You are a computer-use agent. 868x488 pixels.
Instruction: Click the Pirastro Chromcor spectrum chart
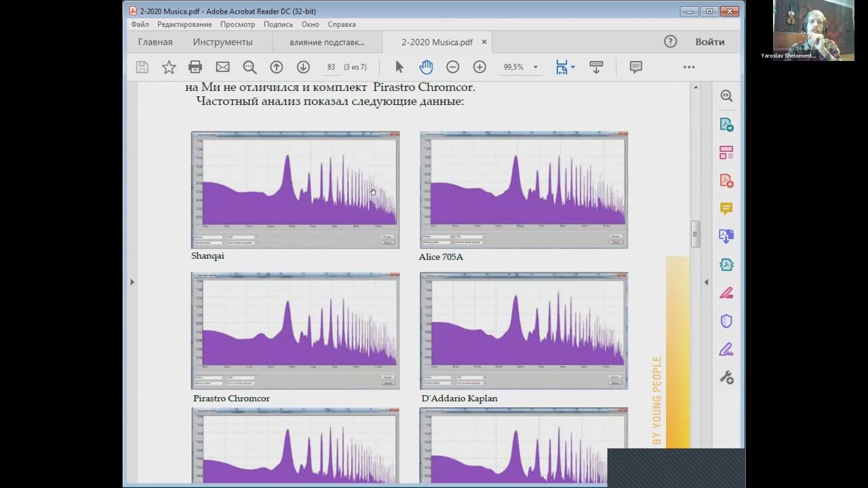(295, 331)
